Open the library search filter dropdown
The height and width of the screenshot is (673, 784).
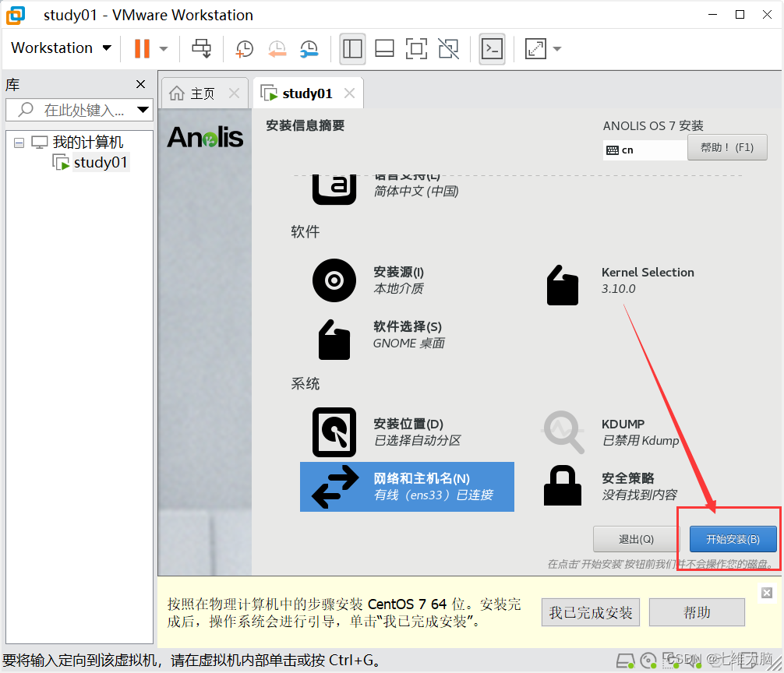[x=143, y=110]
